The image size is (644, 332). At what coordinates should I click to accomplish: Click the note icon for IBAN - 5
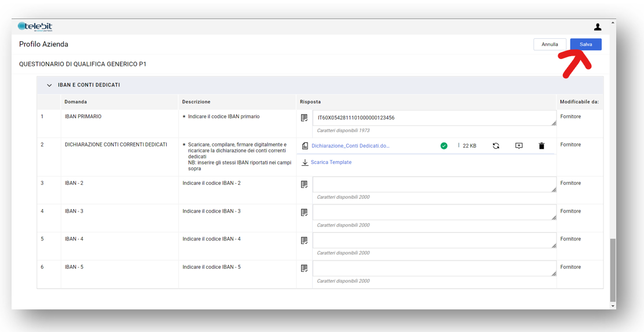click(304, 268)
